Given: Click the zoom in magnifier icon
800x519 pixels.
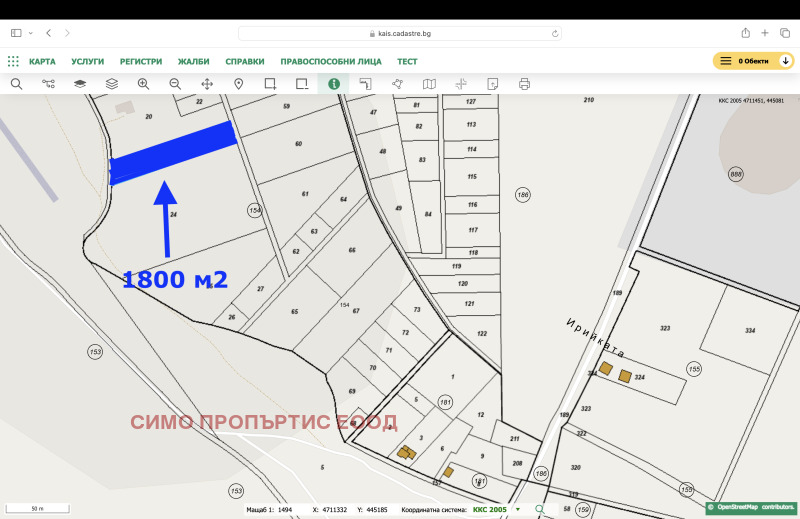Looking at the screenshot, I should tap(143, 84).
